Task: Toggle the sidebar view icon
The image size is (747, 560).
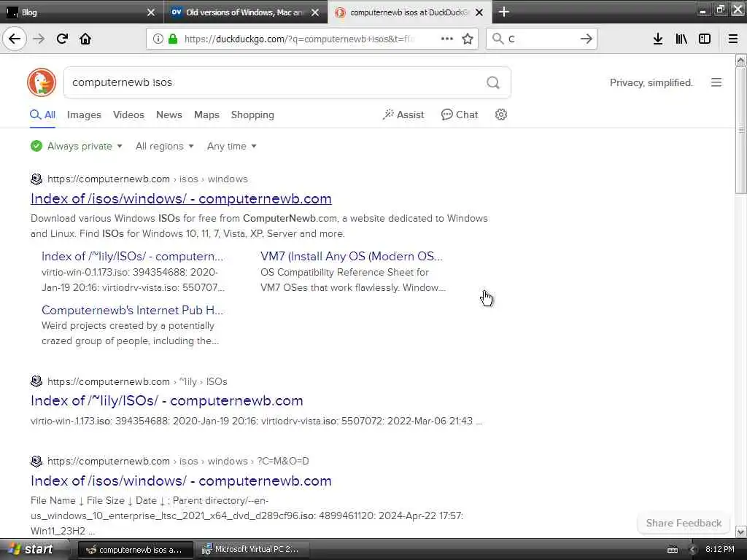Action: coord(705,39)
